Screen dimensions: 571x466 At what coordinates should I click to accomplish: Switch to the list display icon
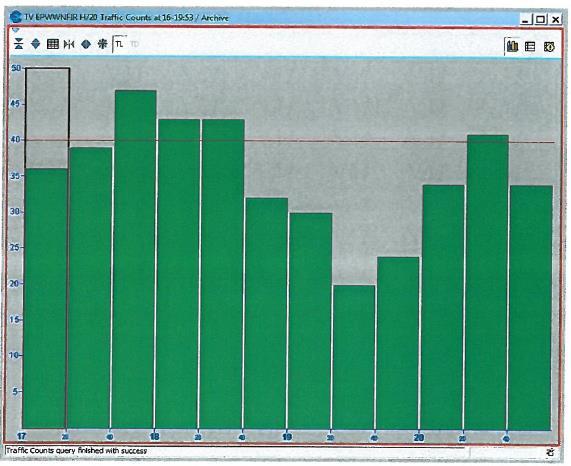[x=530, y=47]
